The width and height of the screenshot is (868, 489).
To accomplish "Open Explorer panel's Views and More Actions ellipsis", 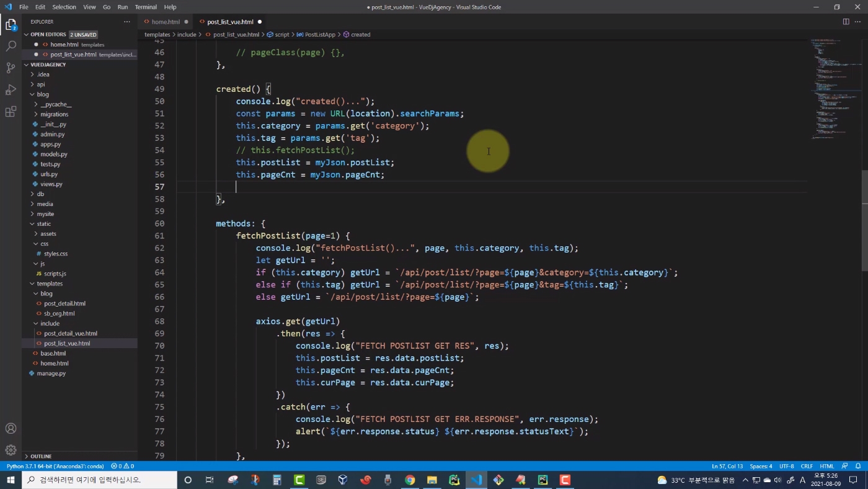I will point(127,22).
